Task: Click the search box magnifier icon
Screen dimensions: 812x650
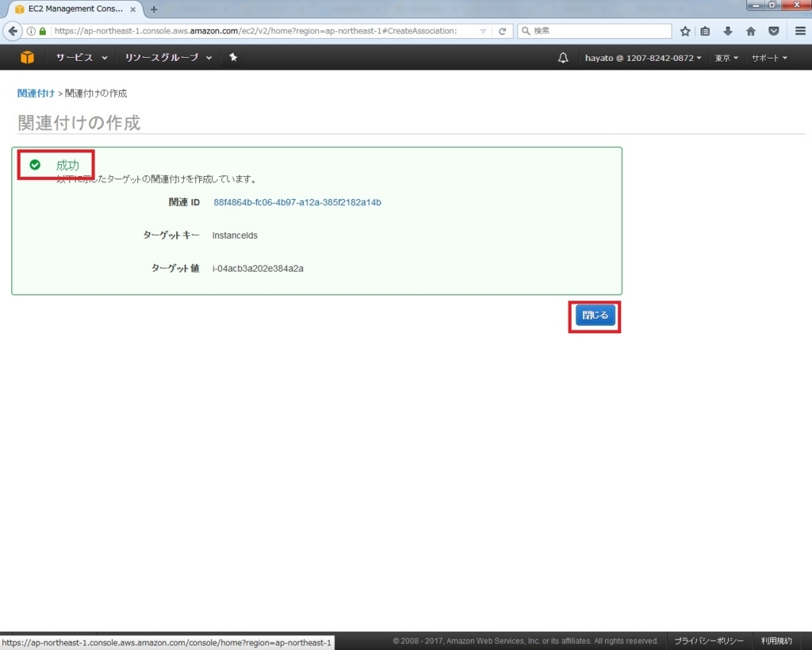Action: pos(526,31)
